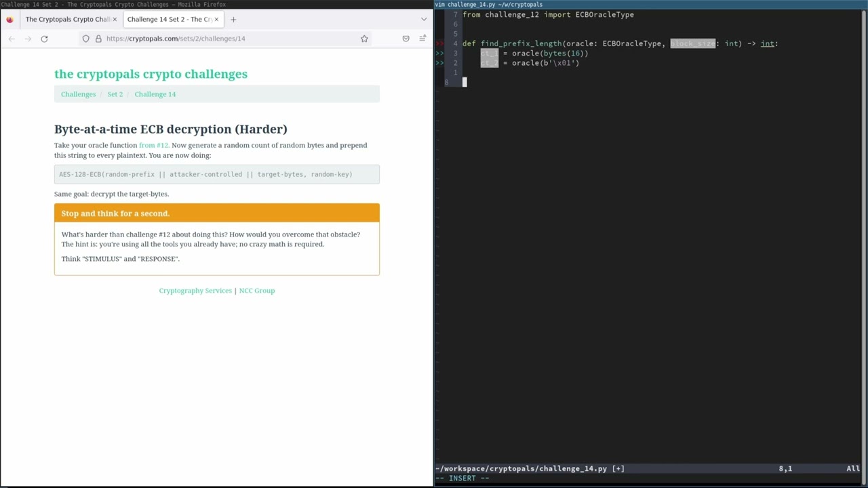Switch to Challenge 14 Set 2 tab

[169, 20]
